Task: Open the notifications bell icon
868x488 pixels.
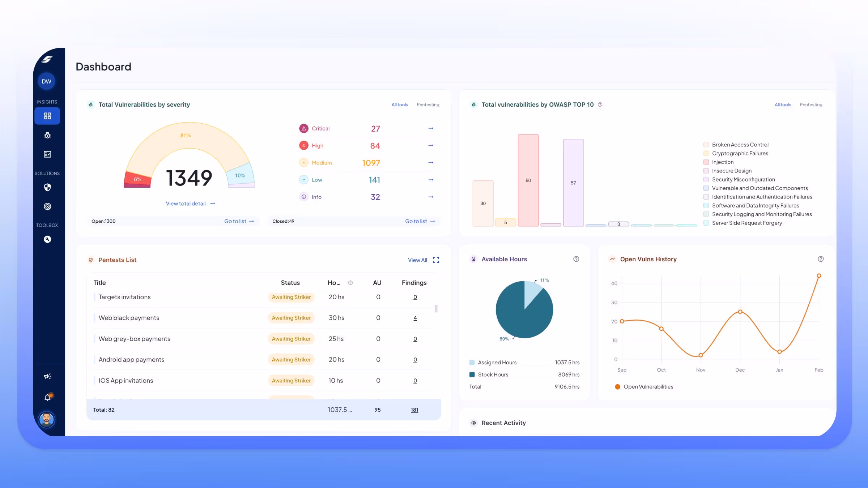Action: [47, 397]
